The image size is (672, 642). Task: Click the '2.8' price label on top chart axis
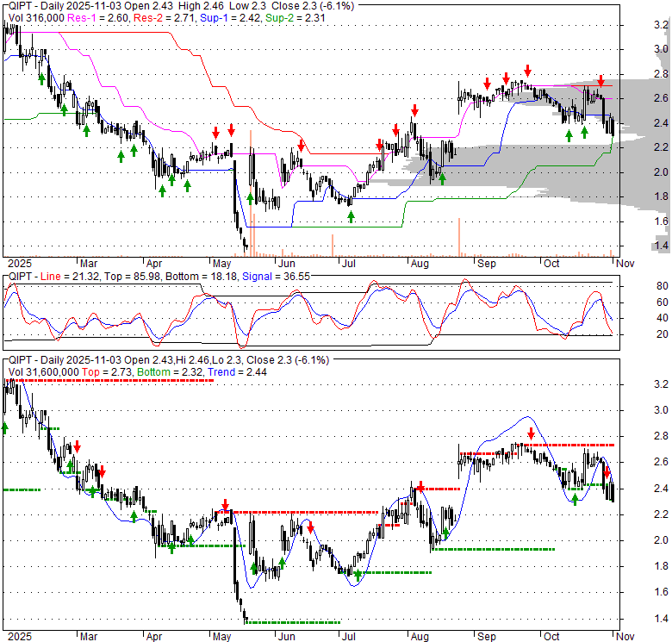point(662,74)
